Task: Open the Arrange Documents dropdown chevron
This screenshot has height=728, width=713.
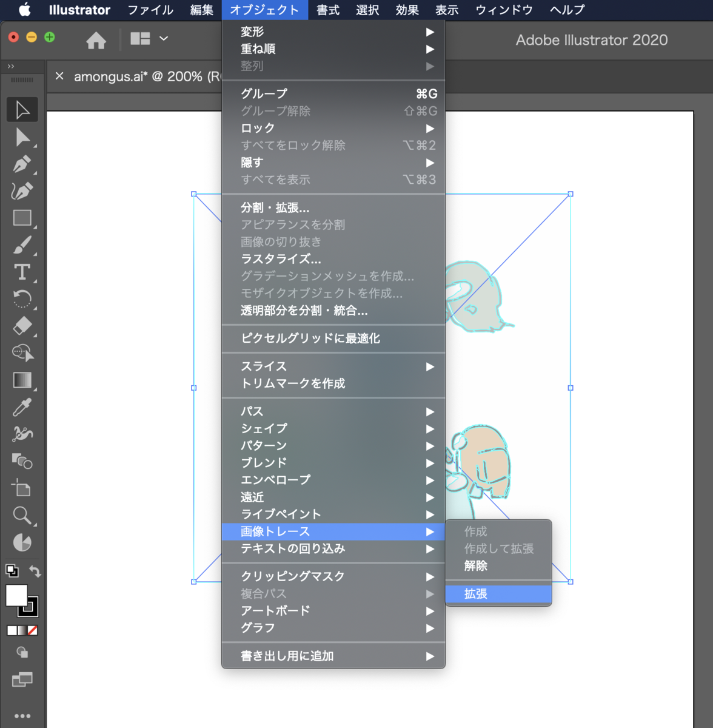Action: tap(164, 38)
